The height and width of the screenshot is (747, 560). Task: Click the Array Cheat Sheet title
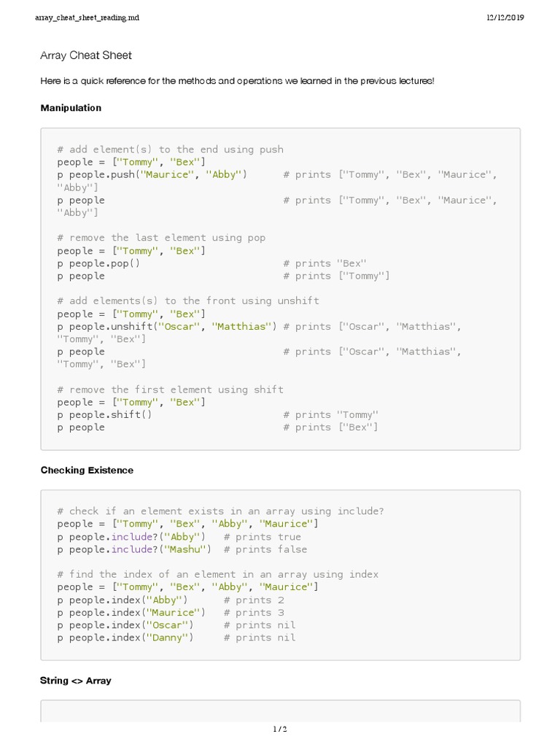click(x=86, y=55)
